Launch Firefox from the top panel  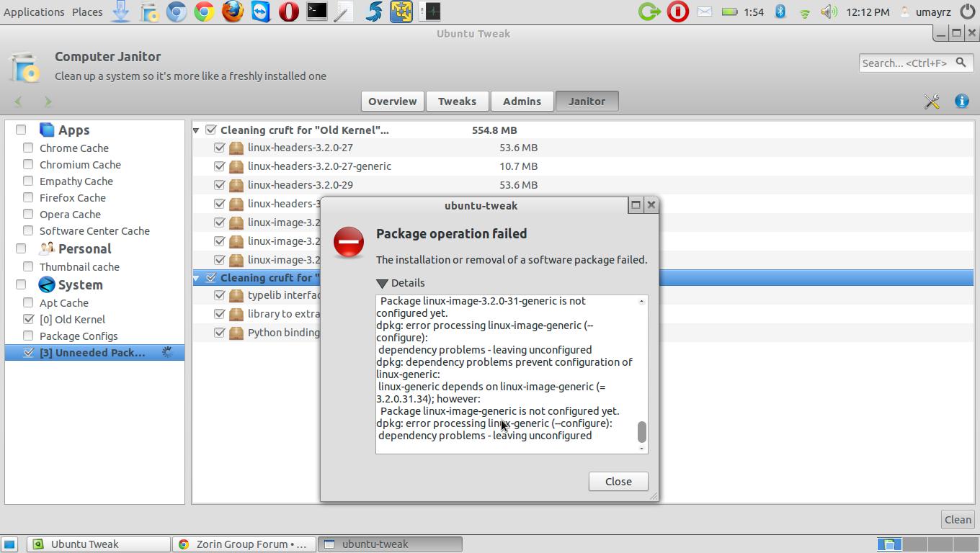pos(232,12)
